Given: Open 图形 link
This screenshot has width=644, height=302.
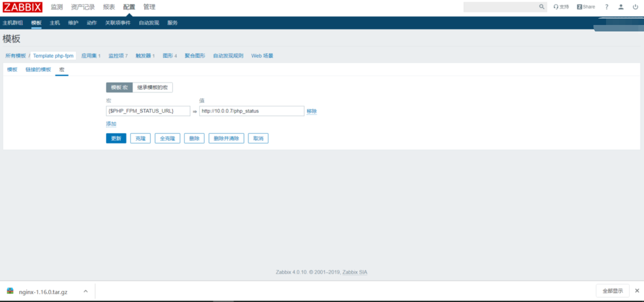Looking at the screenshot, I should tap(168, 56).
